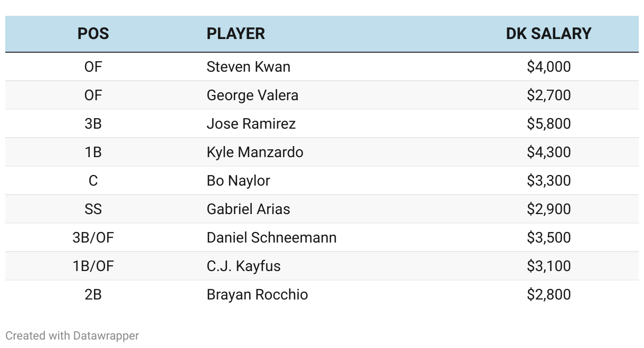Click the $5,800 salary value
Image resolution: width=644 pixels, height=348 pixels.
click(x=548, y=124)
